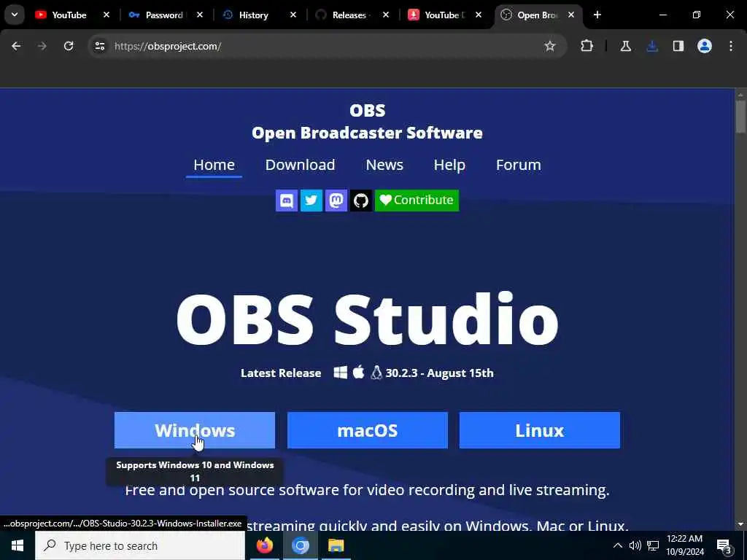Show hidden system tray icons
The width and height of the screenshot is (747, 560).
click(x=617, y=545)
